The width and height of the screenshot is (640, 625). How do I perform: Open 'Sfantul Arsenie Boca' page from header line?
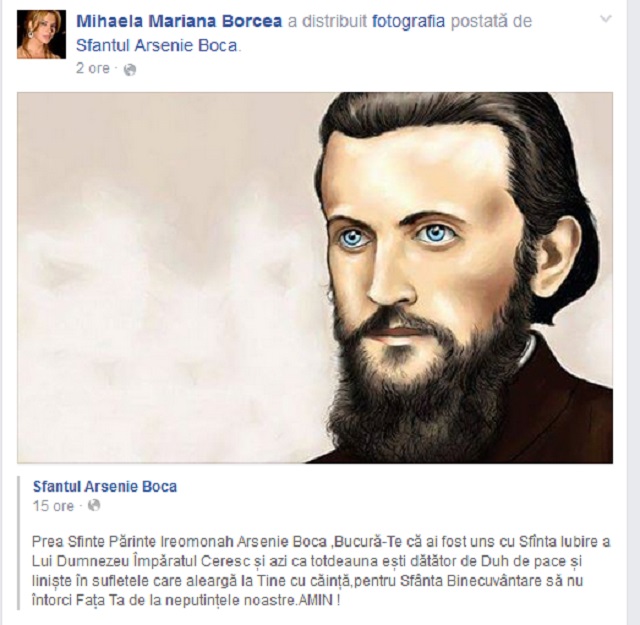[157, 46]
